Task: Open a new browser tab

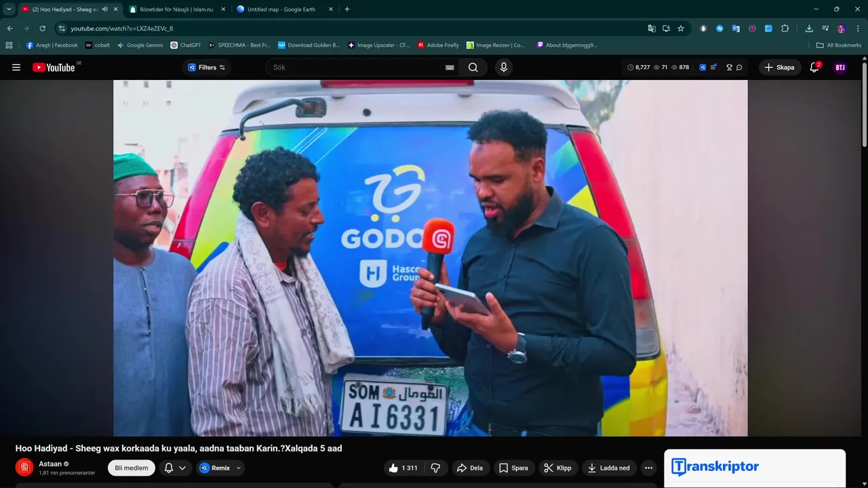Action: click(x=347, y=9)
